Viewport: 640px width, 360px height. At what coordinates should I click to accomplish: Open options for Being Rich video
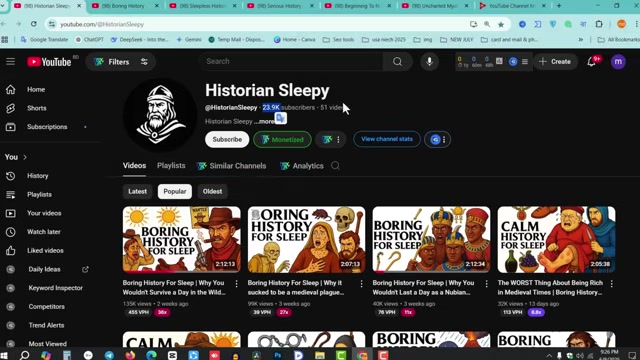pos(611,283)
